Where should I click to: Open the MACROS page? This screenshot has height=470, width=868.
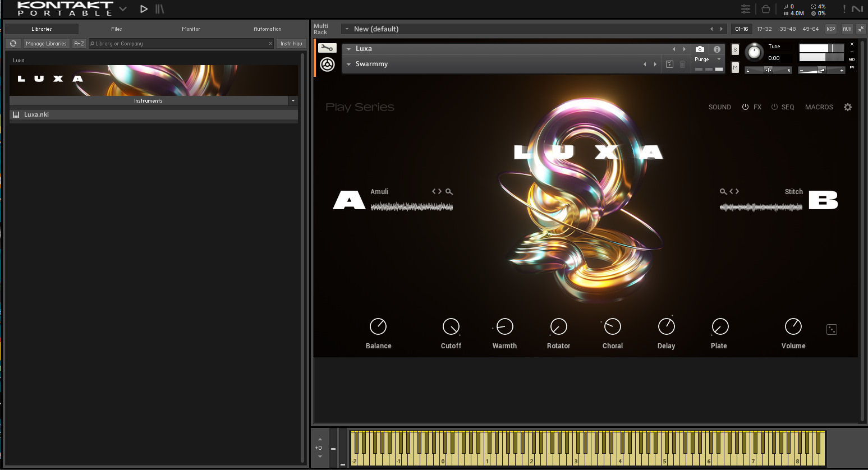pos(819,107)
